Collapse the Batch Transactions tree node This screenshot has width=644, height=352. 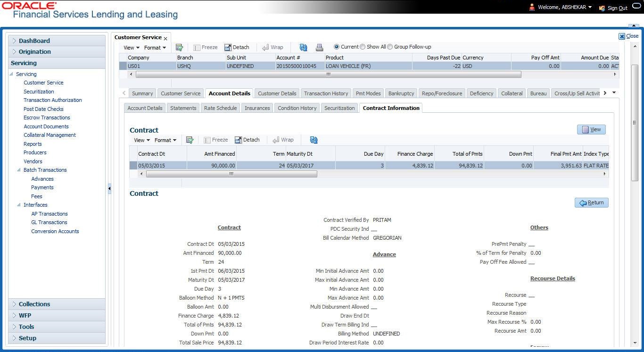19,170
